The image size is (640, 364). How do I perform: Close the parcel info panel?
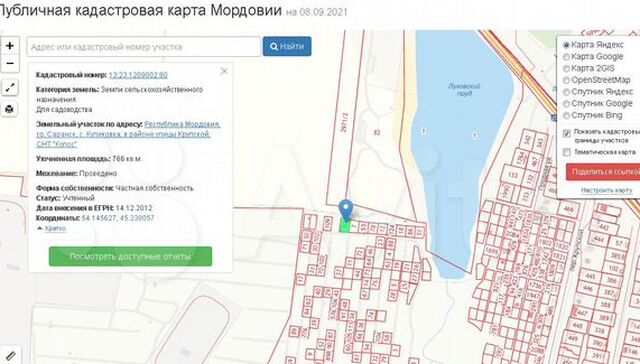(224, 71)
